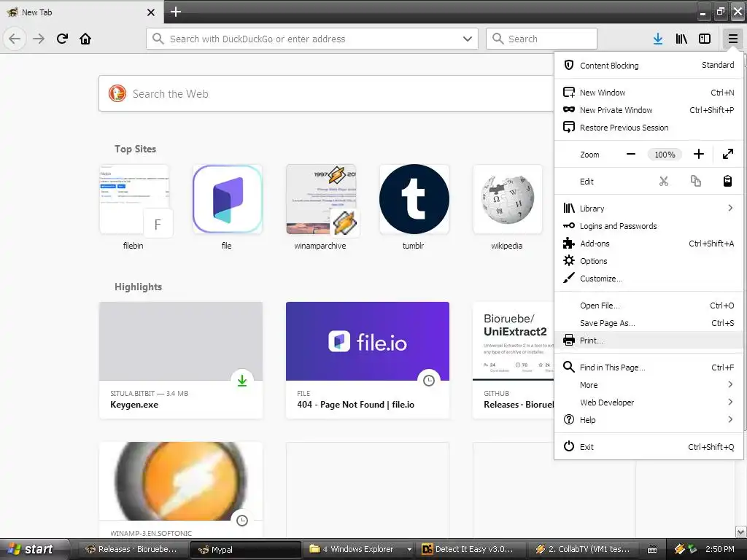Viewport: 747px width, 560px height.
Task: Click the back navigation arrow
Action: pos(15,39)
